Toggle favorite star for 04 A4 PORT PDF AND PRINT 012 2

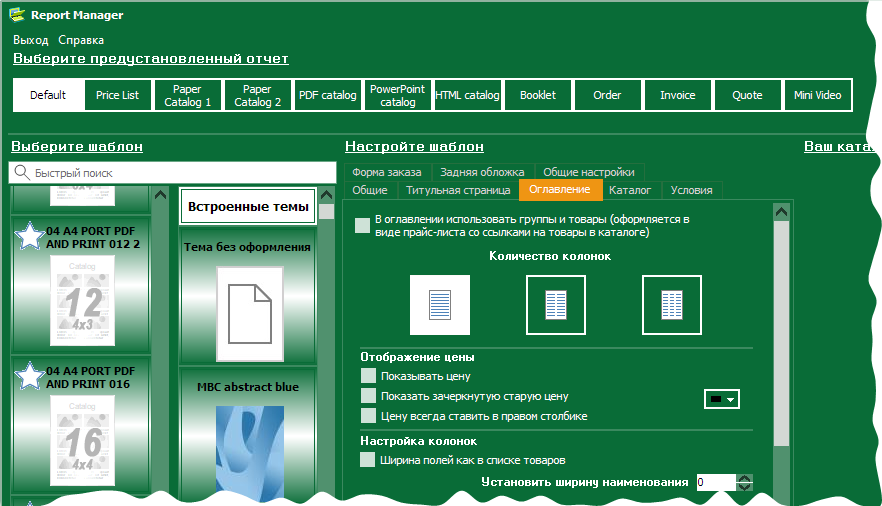[x=29, y=236]
